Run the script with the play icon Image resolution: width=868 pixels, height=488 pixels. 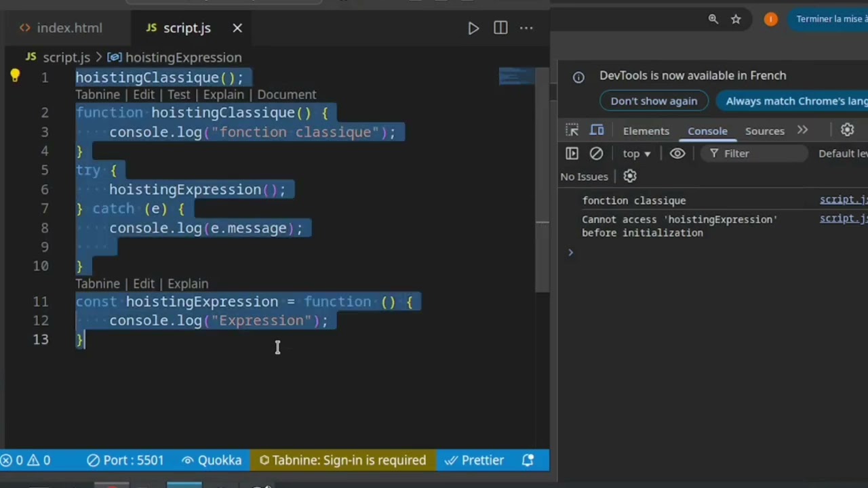473,28
